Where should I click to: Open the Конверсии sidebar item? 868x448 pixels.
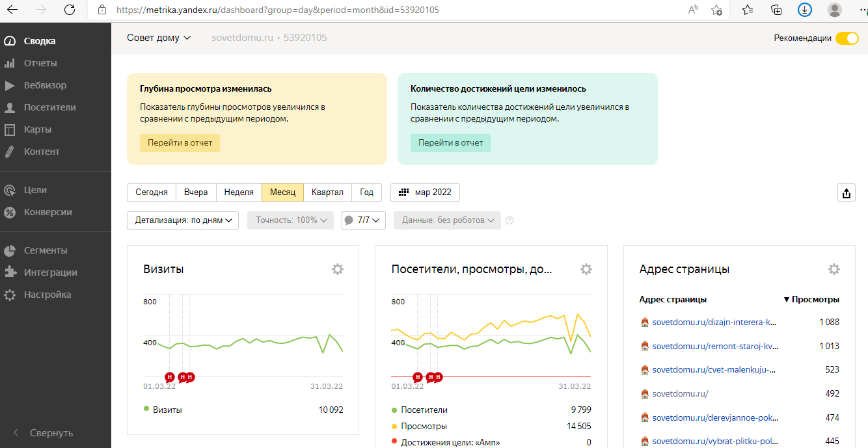point(47,212)
